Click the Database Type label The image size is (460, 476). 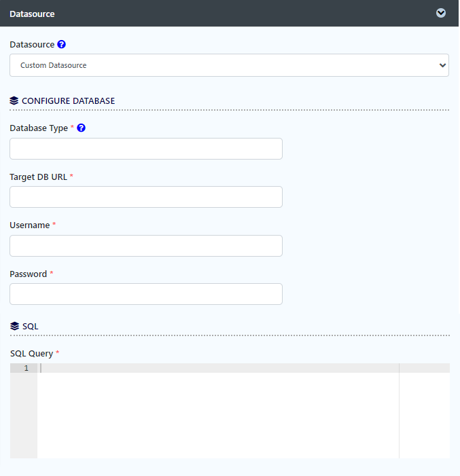(x=39, y=128)
